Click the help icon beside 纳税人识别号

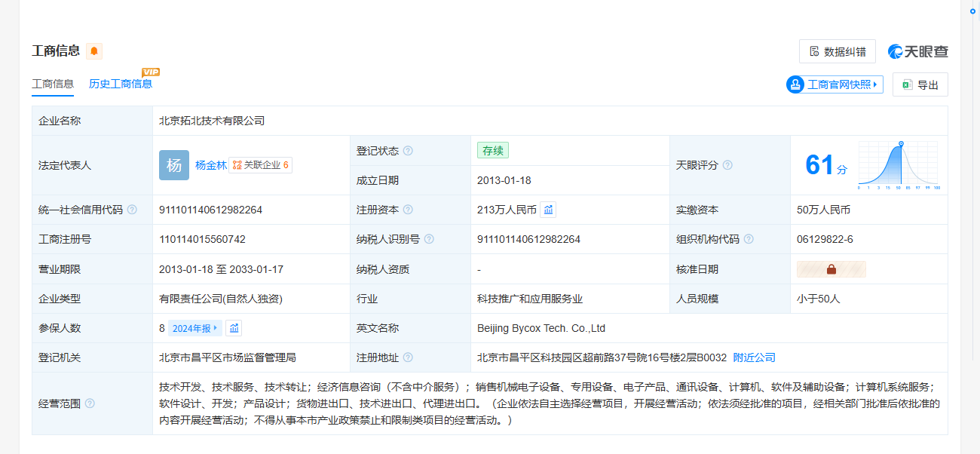pos(429,239)
